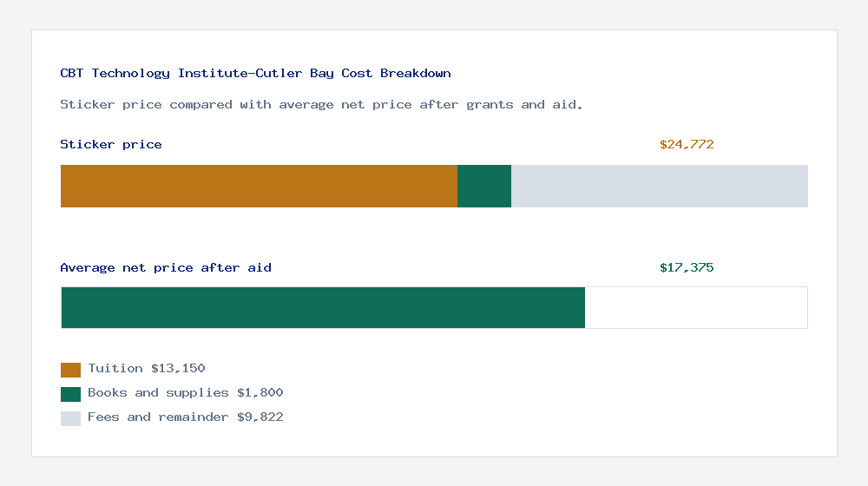The height and width of the screenshot is (486, 868).
Task: Click the $24,772 sticker price value
Action: pos(687,144)
